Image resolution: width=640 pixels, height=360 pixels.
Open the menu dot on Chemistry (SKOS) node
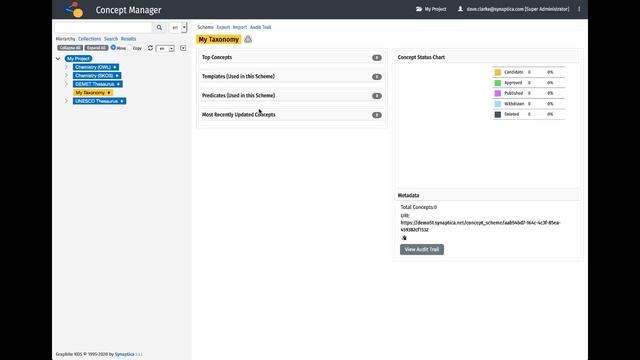click(117, 76)
